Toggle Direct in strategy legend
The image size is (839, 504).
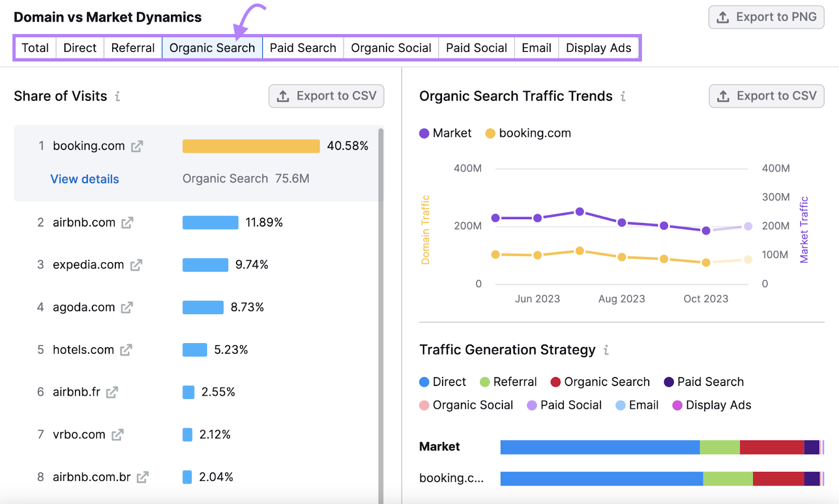point(443,382)
